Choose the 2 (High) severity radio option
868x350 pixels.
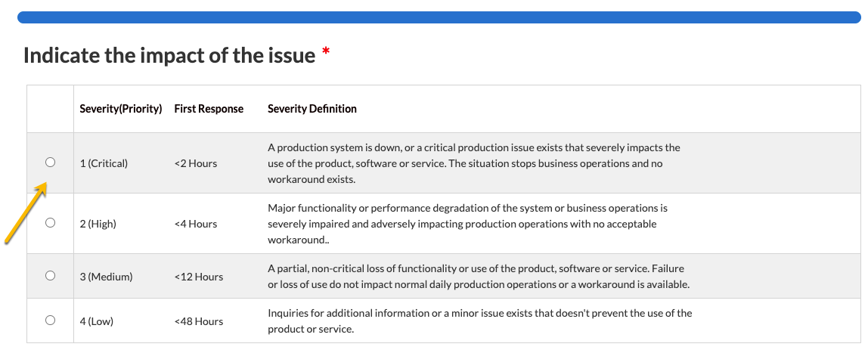(50, 223)
